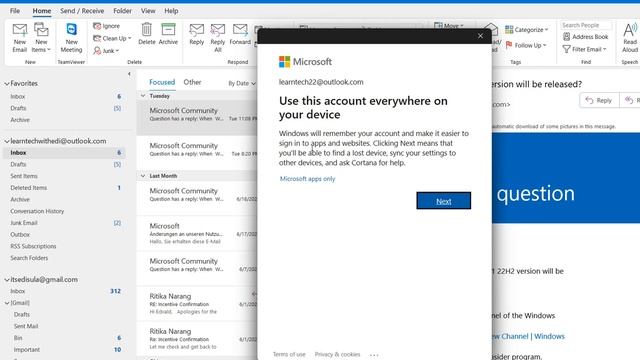The width and height of the screenshot is (640, 360).
Task: Open the Address Book
Action: point(586,37)
